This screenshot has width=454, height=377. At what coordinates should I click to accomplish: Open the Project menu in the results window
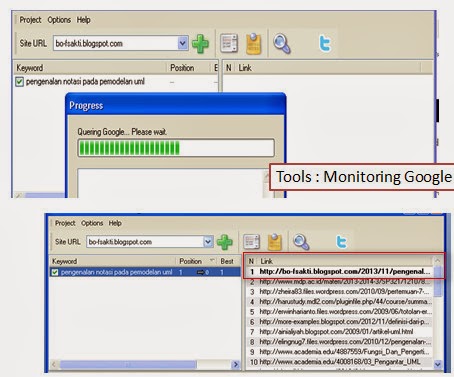pyautogui.click(x=65, y=223)
